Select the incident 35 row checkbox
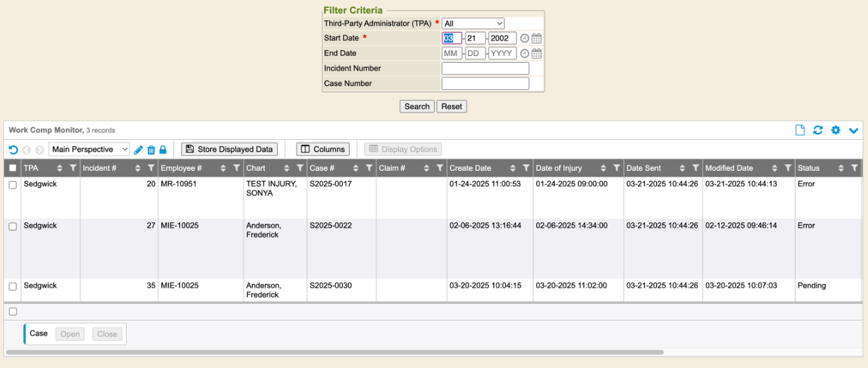The width and height of the screenshot is (868, 368). pyautogui.click(x=13, y=287)
